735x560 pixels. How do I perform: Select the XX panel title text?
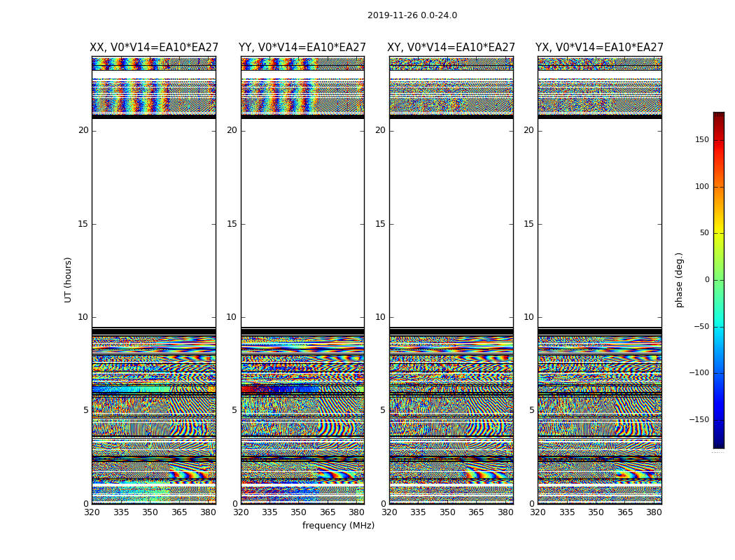(154, 48)
